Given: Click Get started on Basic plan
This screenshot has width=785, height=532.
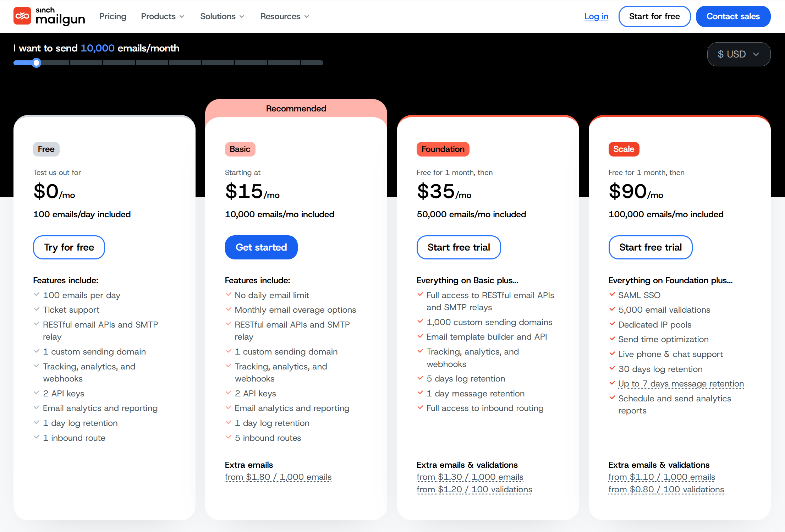Looking at the screenshot, I should tap(261, 247).
